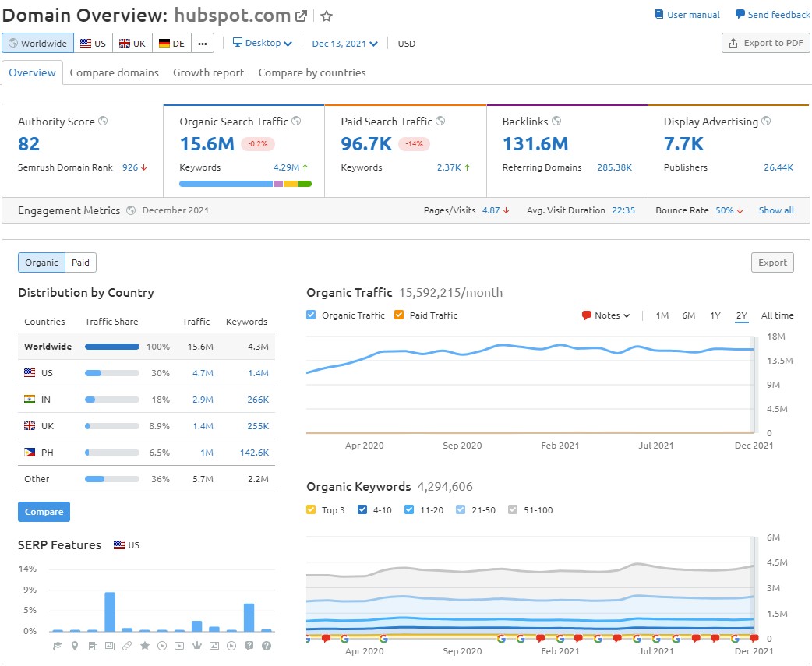The height and width of the screenshot is (666, 812).
Task: Open the Dec 13, 2021 date dropdown
Action: pos(345,44)
